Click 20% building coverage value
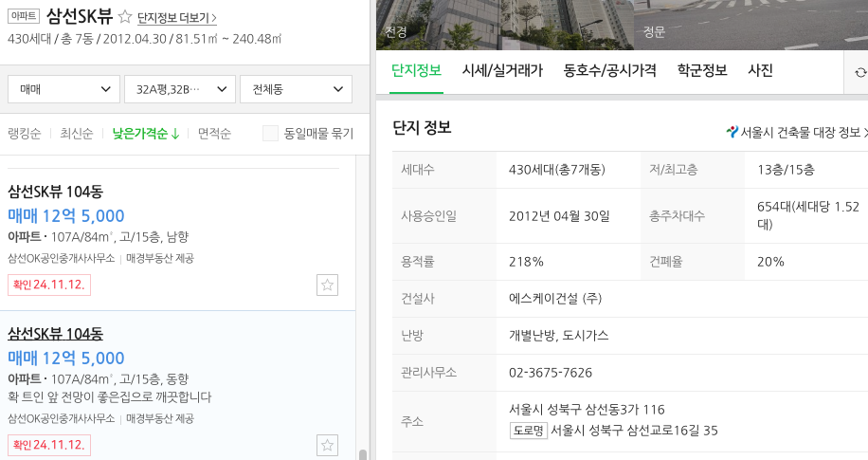Image resolution: width=868 pixels, height=460 pixels. (770, 262)
